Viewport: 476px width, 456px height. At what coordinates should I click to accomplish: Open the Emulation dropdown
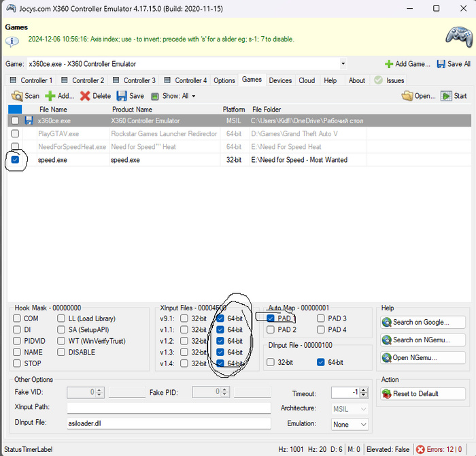pyautogui.click(x=362, y=423)
